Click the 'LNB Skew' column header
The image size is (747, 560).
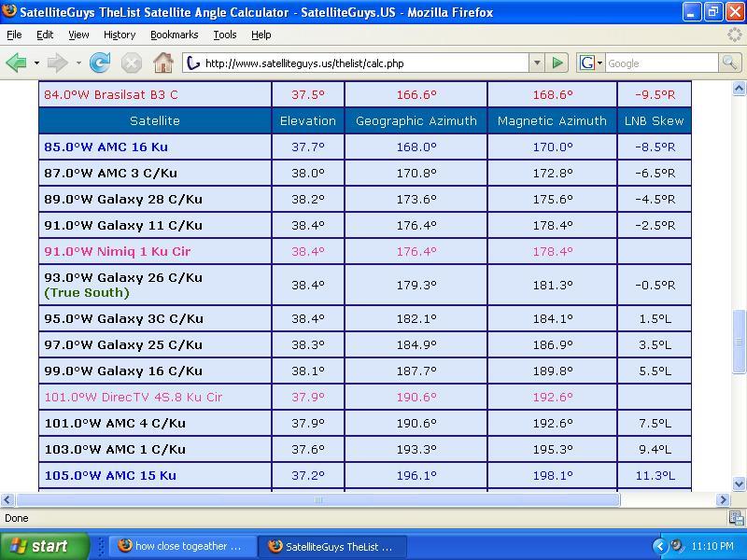click(x=655, y=121)
